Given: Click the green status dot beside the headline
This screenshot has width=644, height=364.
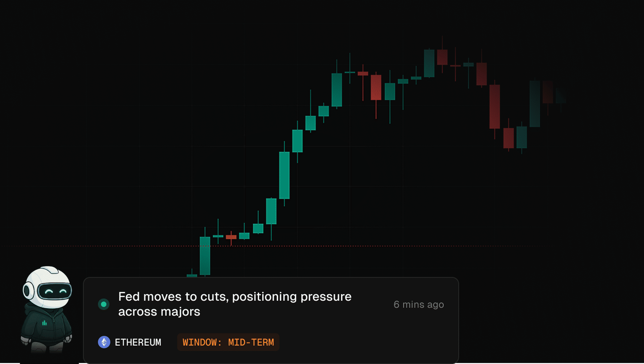Looking at the screenshot, I should click(103, 304).
